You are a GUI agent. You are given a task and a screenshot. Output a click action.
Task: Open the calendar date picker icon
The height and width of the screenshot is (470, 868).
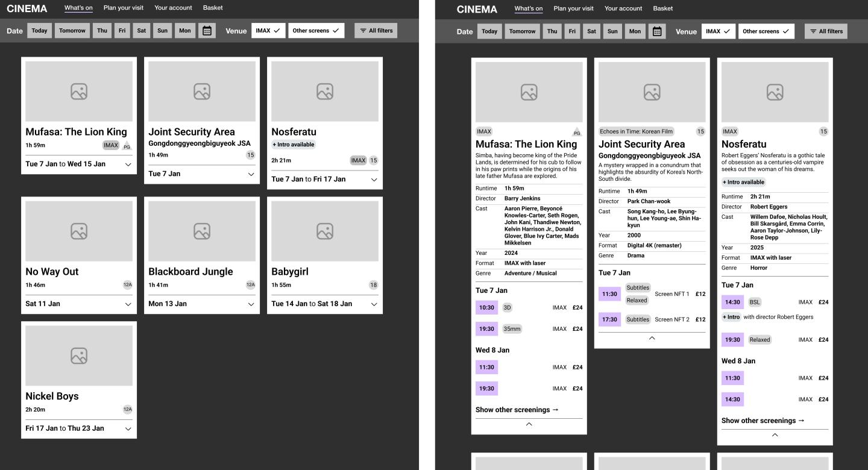[207, 30]
